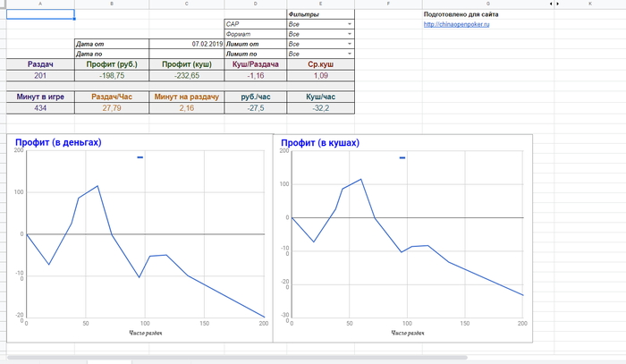The height and width of the screenshot is (364, 626).
Task: Select the Раздач/Час header cell
Action: (x=112, y=97)
